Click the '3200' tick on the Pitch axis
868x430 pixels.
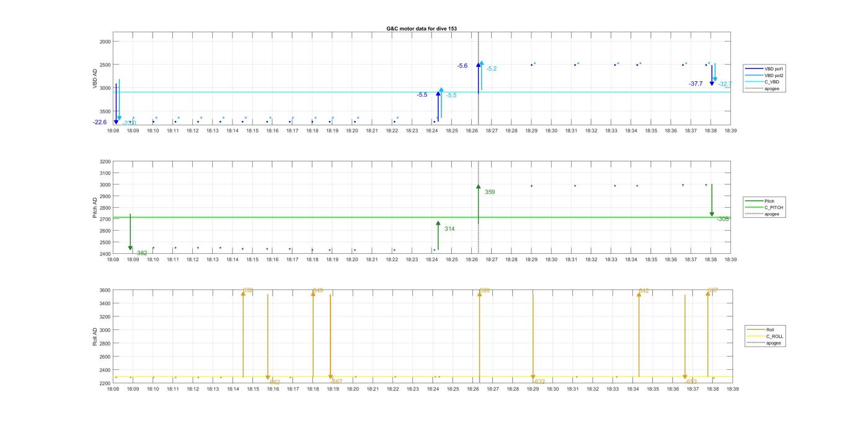coord(105,162)
